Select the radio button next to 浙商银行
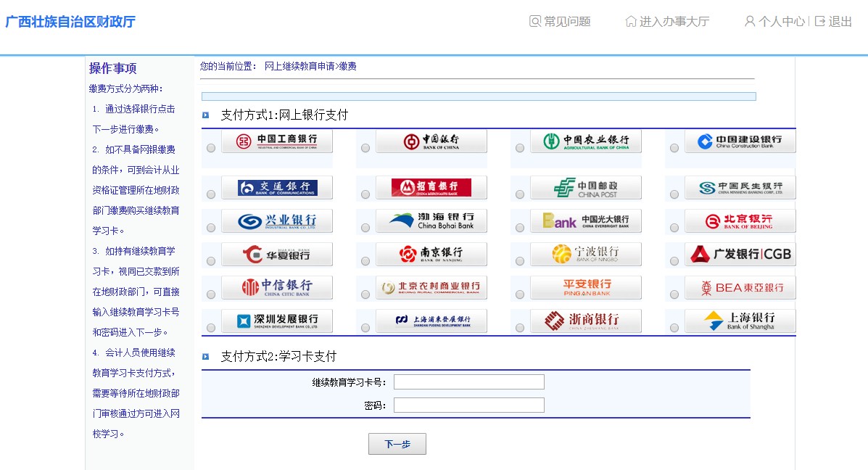Screen dimensions: 868x470 click(519, 326)
